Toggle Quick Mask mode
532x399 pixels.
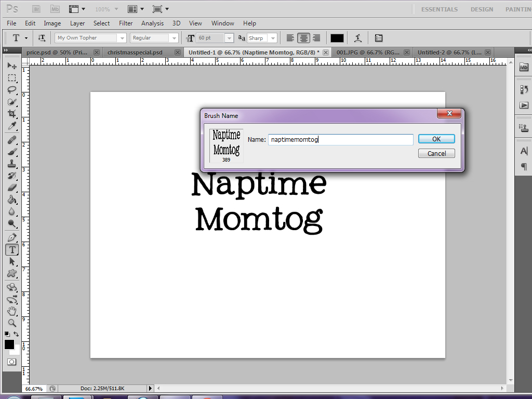pyautogui.click(x=11, y=362)
